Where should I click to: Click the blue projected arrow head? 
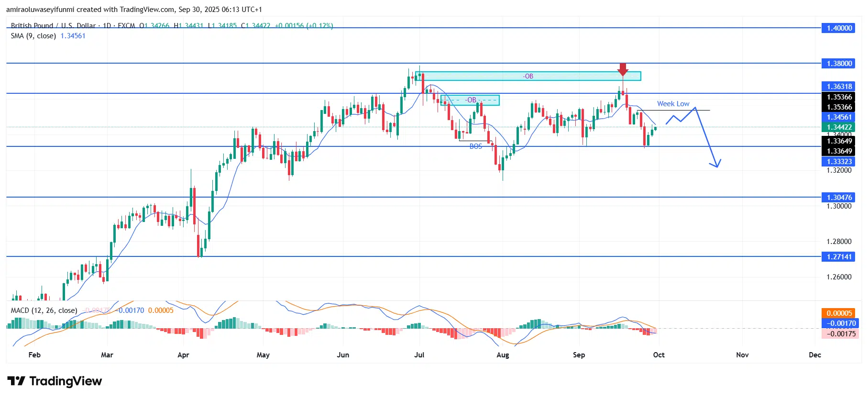point(716,164)
